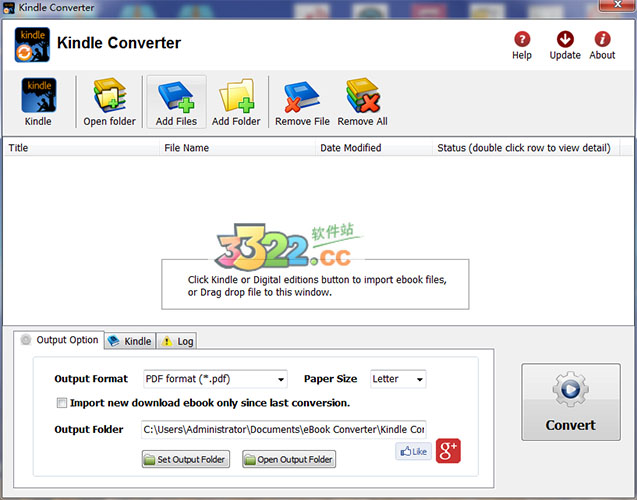This screenshot has width=637, height=500.
Task: Click the Facebook Like button
Action: (414, 451)
